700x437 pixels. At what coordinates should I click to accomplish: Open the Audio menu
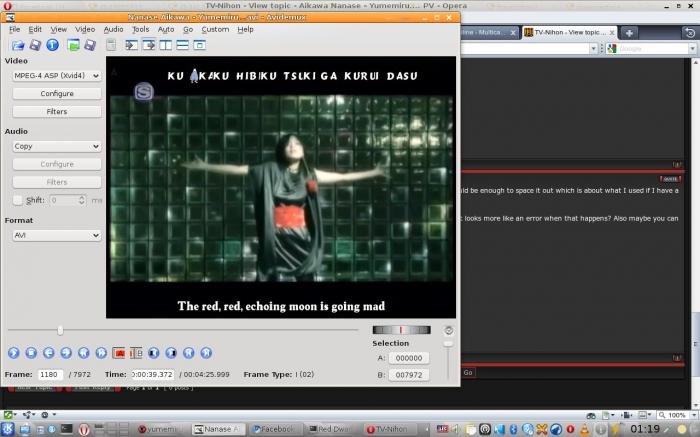click(x=113, y=29)
